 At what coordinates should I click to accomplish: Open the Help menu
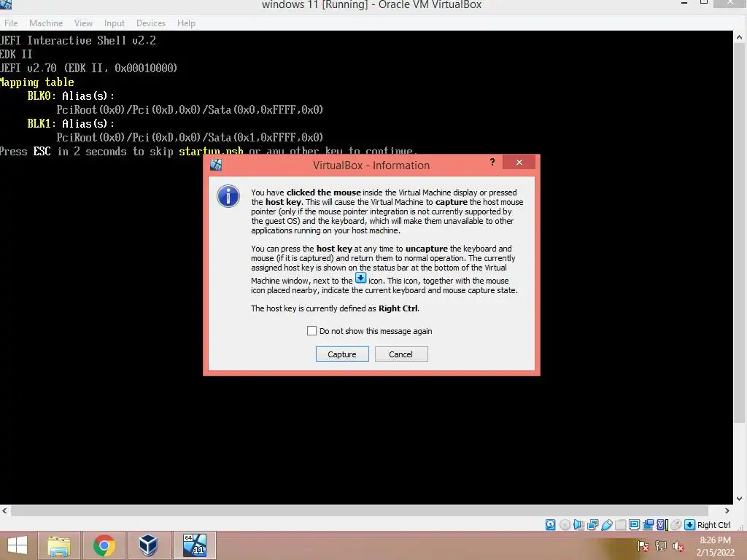tap(186, 23)
